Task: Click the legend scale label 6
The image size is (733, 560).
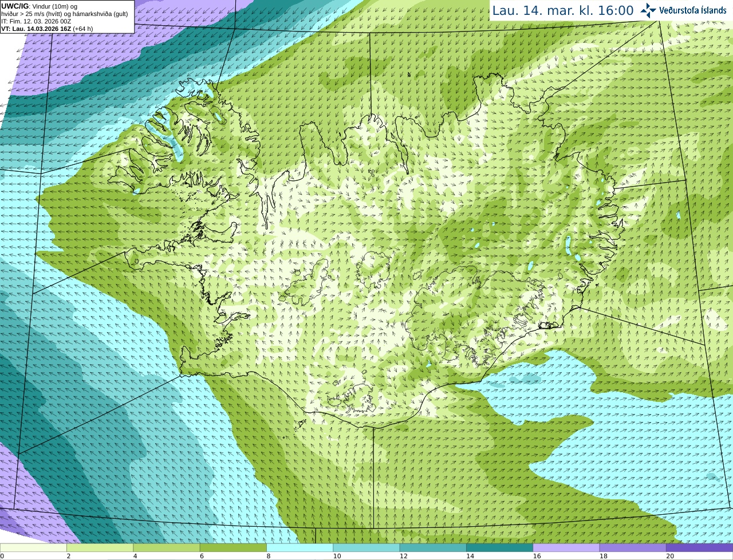Action: (202, 556)
